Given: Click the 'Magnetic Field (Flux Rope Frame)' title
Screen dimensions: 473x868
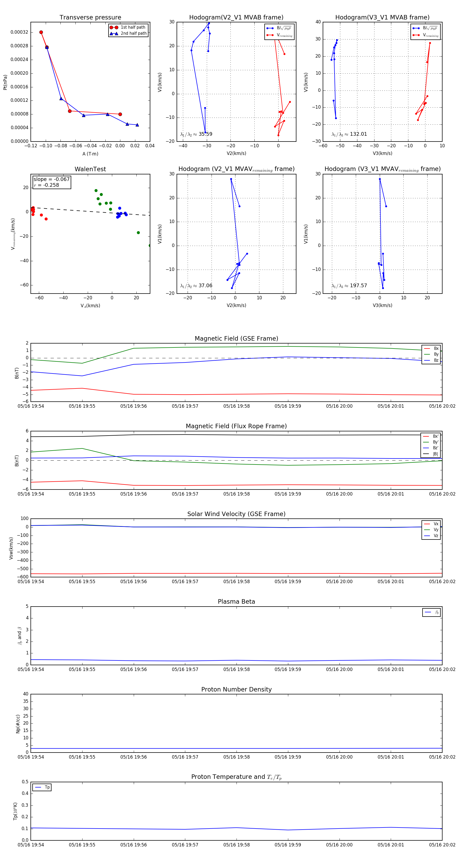Looking at the screenshot, I should click(x=236, y=426).
